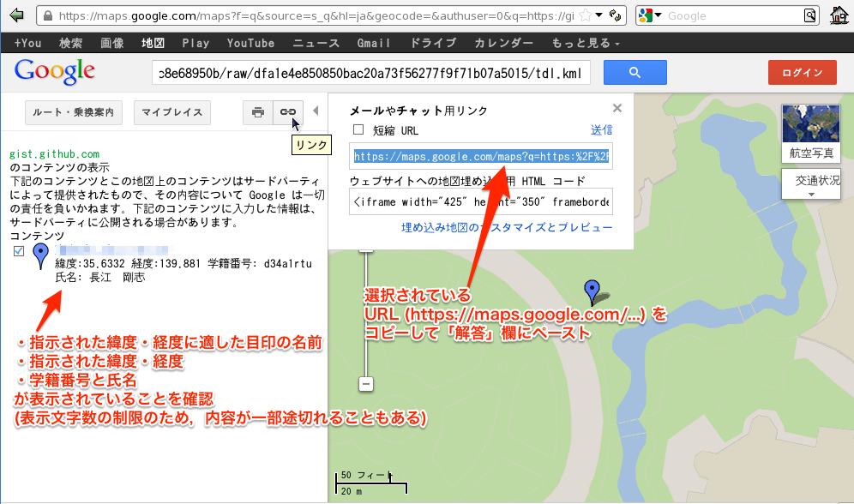854x504 pixels.
Task: Click the red ログイン button
Action: point(803,72)
